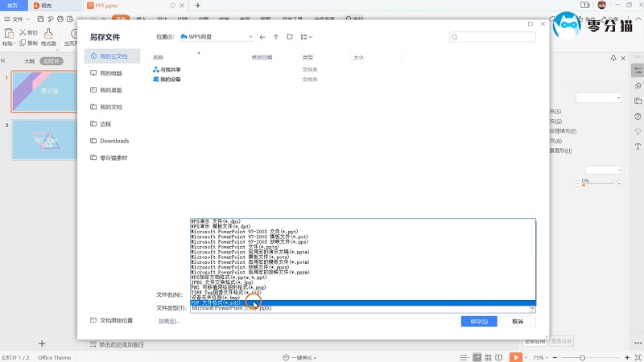This screenshot has width=644, height=362.
Task: Open the 我的设备 folder row
Action: tap(275, 79)
